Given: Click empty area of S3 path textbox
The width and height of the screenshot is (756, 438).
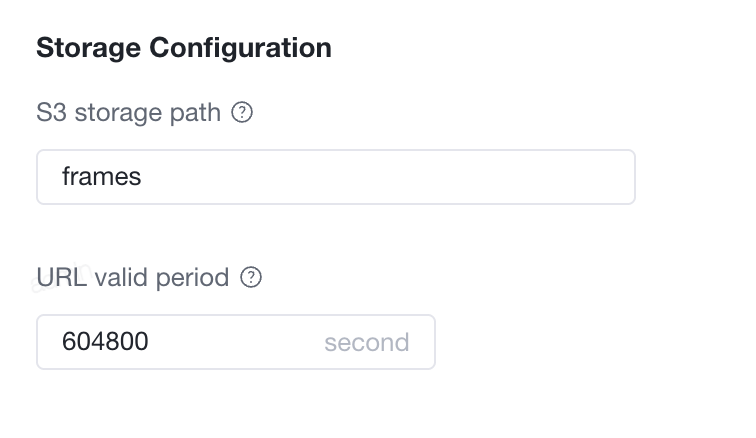Looking at the screenshot, I should (x=386, y=177).
